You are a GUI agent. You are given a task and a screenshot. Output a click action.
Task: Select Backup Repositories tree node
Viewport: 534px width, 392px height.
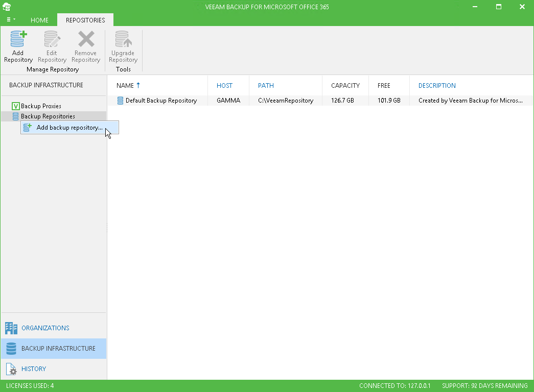click(x=48, y=116)
